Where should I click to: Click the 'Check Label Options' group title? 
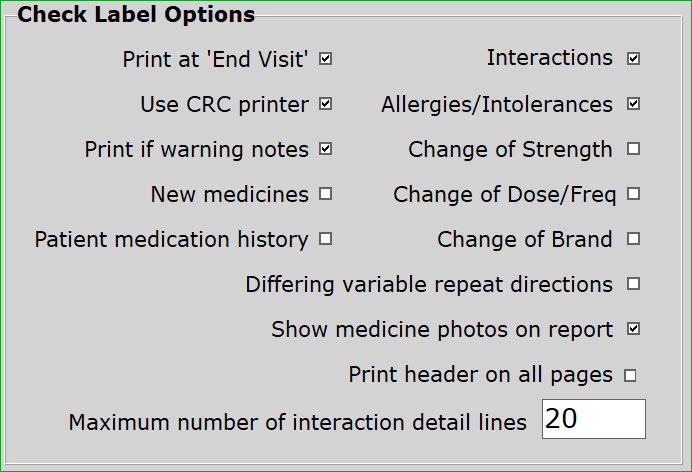click(x=136, y=15)
